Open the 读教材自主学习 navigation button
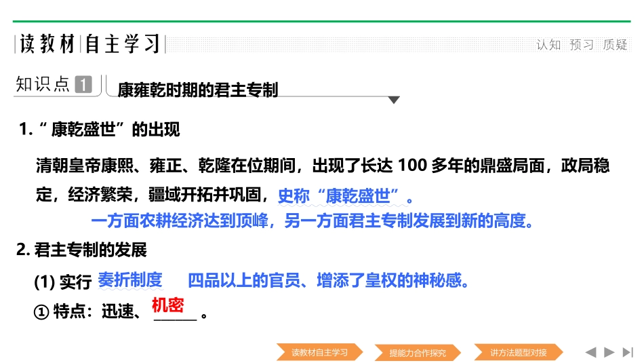 point(319,352)
